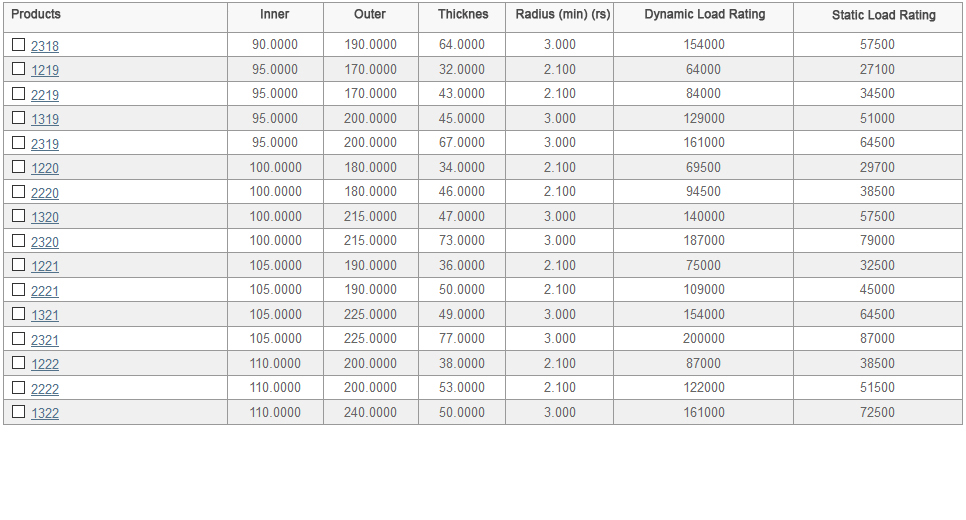Image resolution: width=966 pixels, height=520 pixels.
Task: Check the box next to 2222
Action: coord(19,388)
